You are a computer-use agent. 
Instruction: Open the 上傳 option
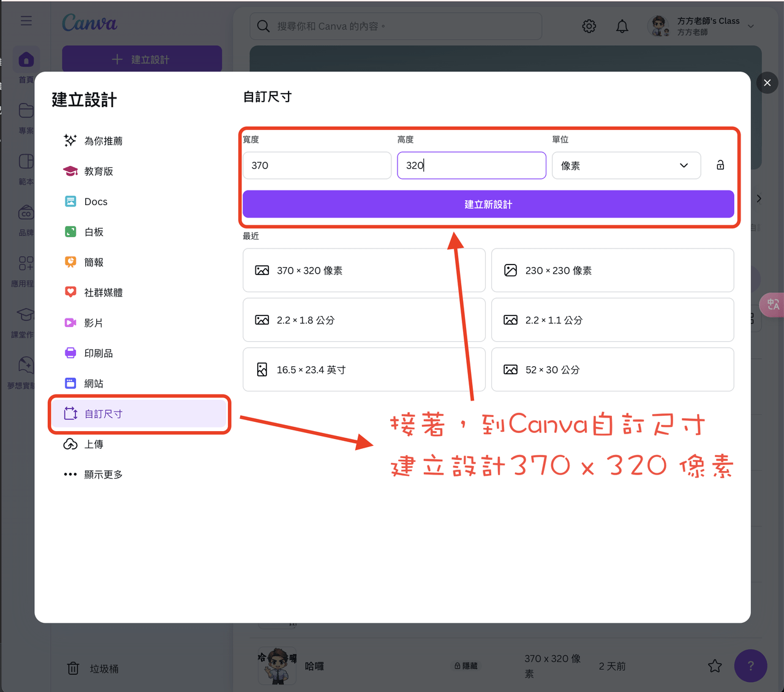(138, 444)
